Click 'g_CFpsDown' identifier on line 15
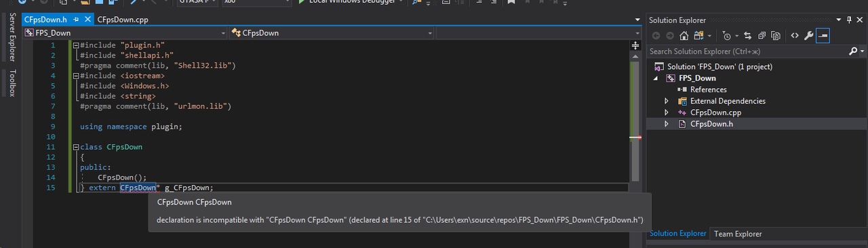Image resolution: width=868 pixels, height=248 pixels. tap(186, 188)
